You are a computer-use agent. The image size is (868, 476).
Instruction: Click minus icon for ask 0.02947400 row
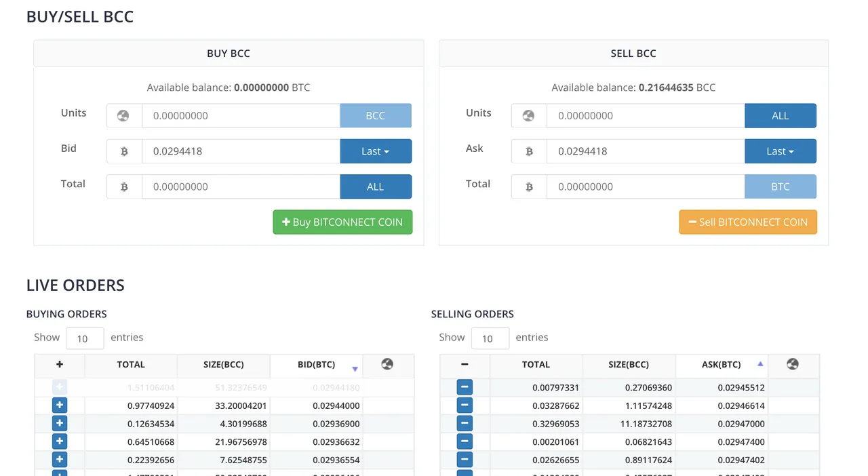(465, 441)
